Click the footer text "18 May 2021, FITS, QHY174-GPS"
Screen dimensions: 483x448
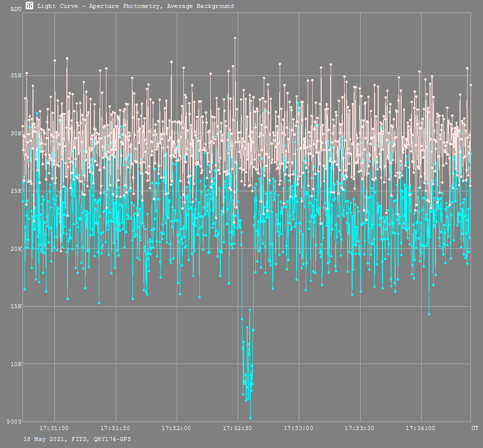point(77,439)
